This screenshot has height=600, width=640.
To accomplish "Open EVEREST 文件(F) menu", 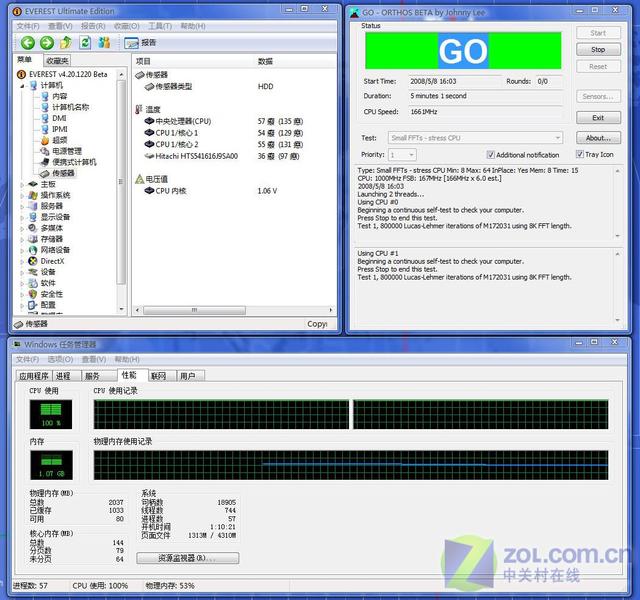I will click(x=28, y=26).
